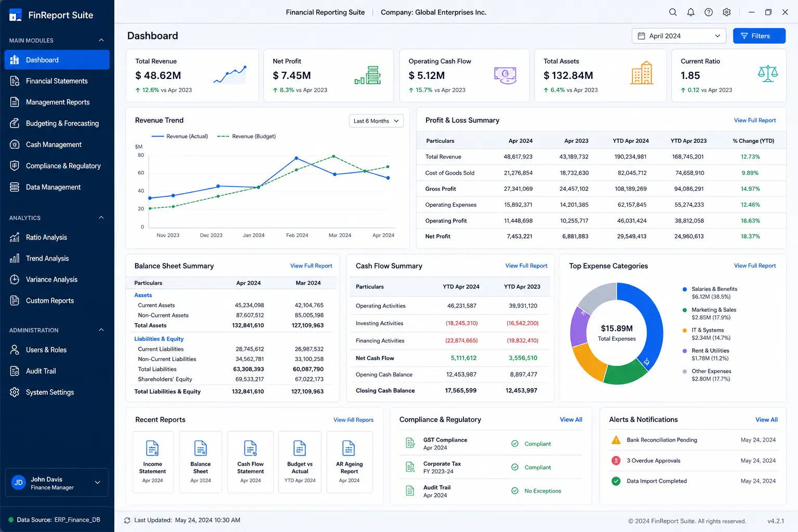
Task: Click the green data source status dot
Action: (11, 520)
